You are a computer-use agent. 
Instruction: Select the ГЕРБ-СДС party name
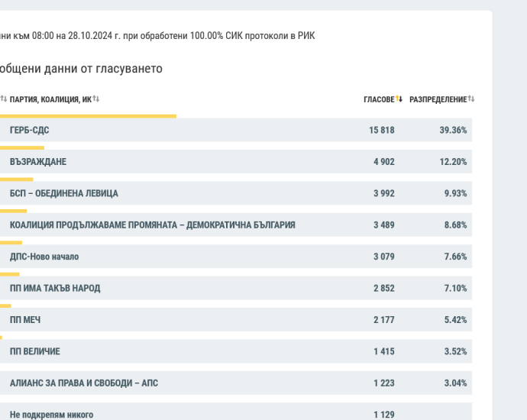pos(30,130)
